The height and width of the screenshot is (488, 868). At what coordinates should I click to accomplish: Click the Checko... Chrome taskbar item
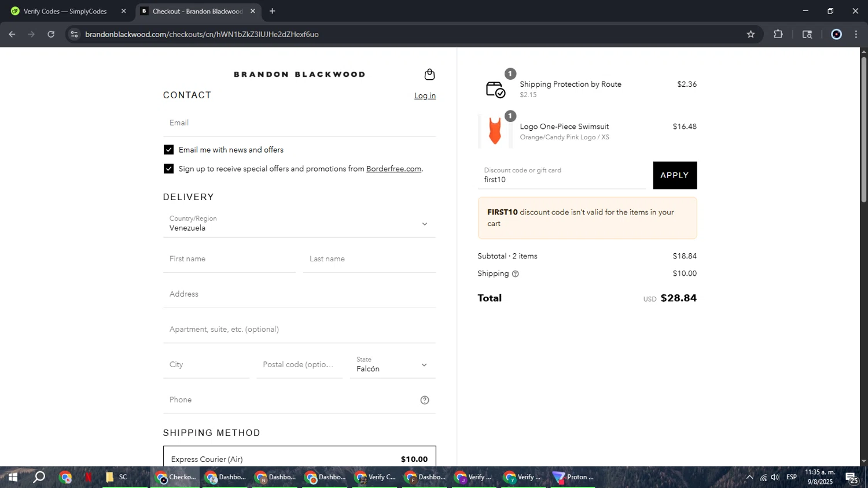click(x=175, y=477)
